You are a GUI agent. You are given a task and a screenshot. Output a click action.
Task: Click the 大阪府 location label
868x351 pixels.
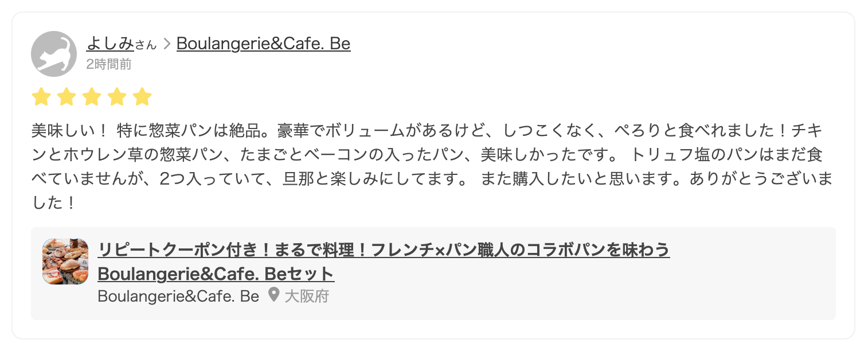tap(307, 297)
